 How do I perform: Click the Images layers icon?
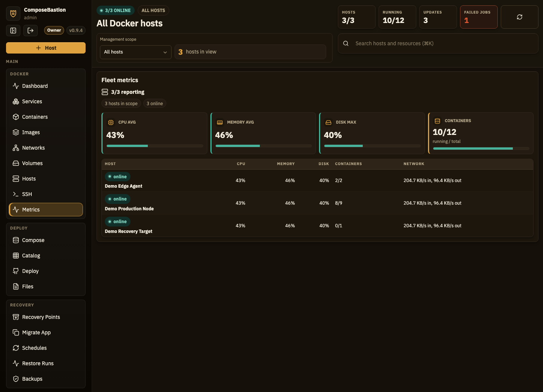click(16, 132)
